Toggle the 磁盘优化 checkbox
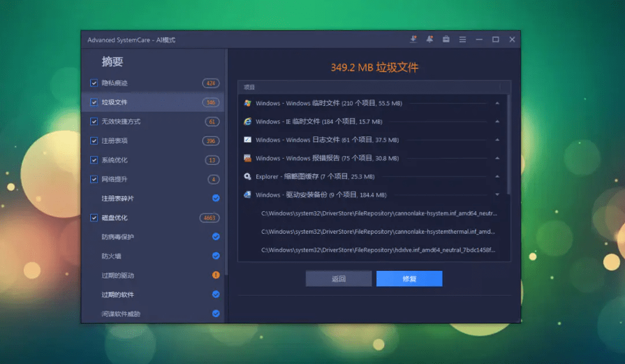Viewport: 625px width, 364px height. [94, 217]
